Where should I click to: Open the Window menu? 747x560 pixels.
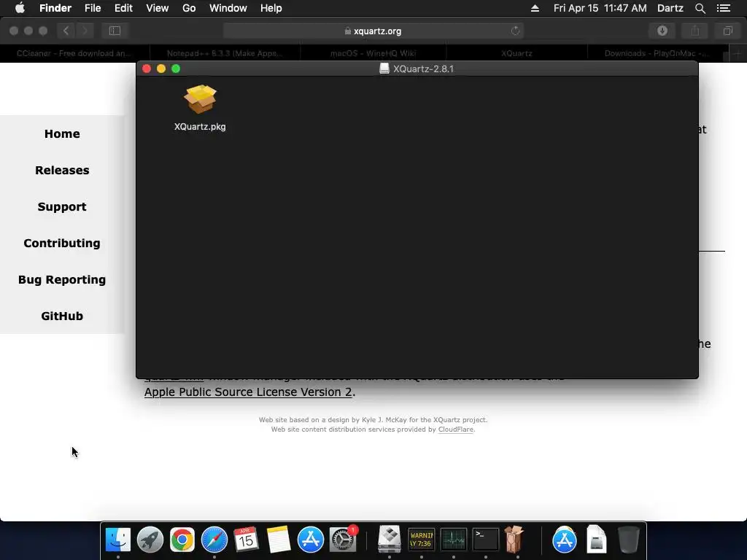[228, 8]
